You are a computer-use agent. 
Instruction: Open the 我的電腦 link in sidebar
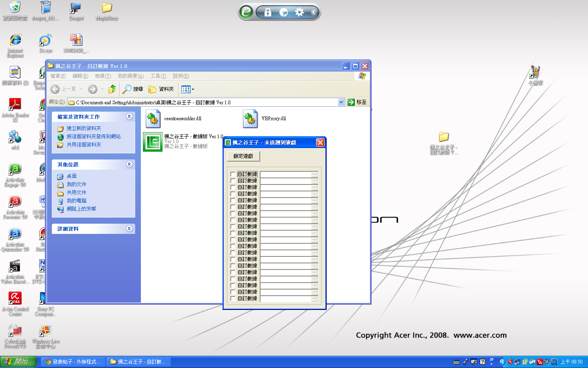[x=76, y=201]
